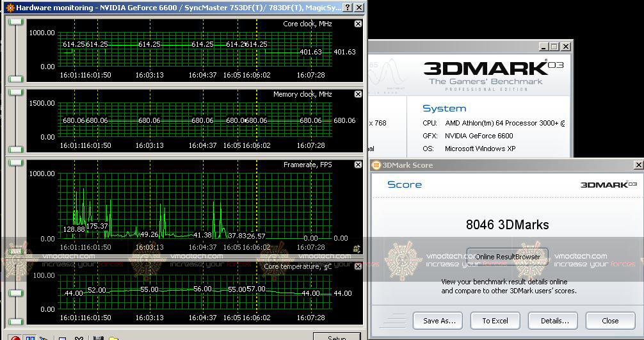Click the 57.00 temperature value
The width and height of the screenshot is (644, 340).
pyautogui.click(x=256, y=289)
